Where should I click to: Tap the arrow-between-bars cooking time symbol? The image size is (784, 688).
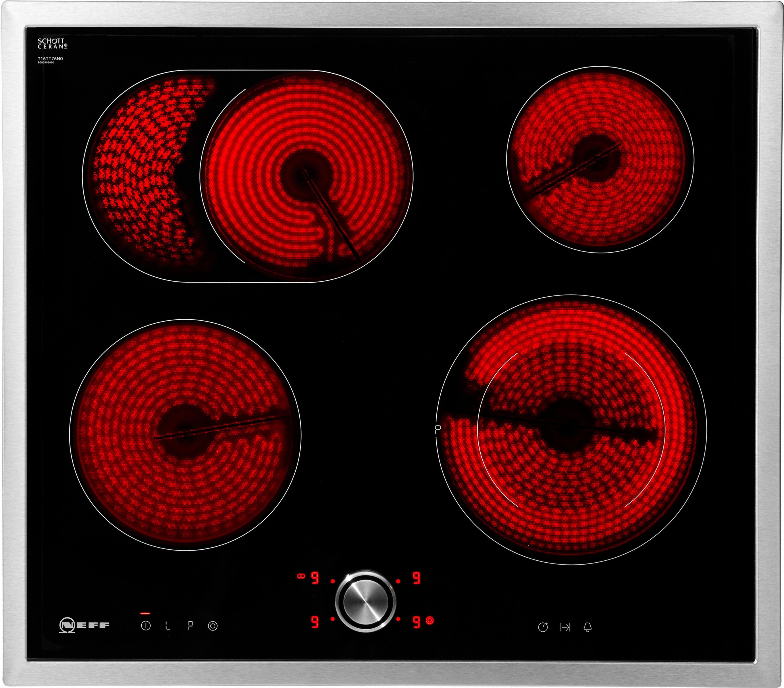click(x=565, y=627)
